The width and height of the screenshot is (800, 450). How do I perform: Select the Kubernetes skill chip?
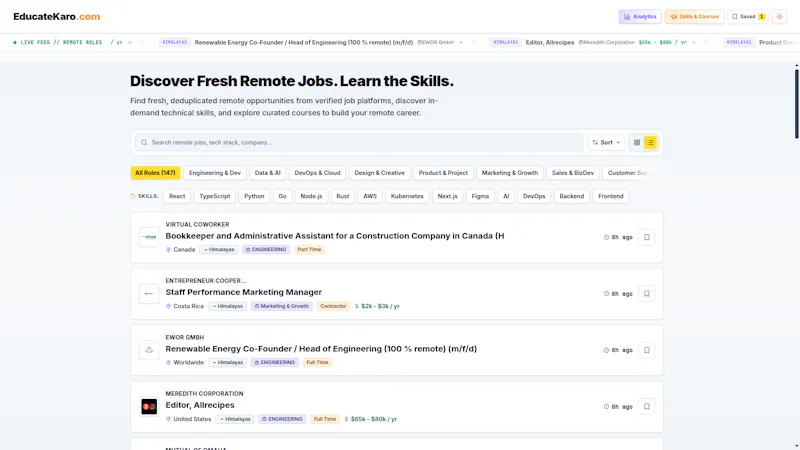pyautogui.click(x=407, y=196)
